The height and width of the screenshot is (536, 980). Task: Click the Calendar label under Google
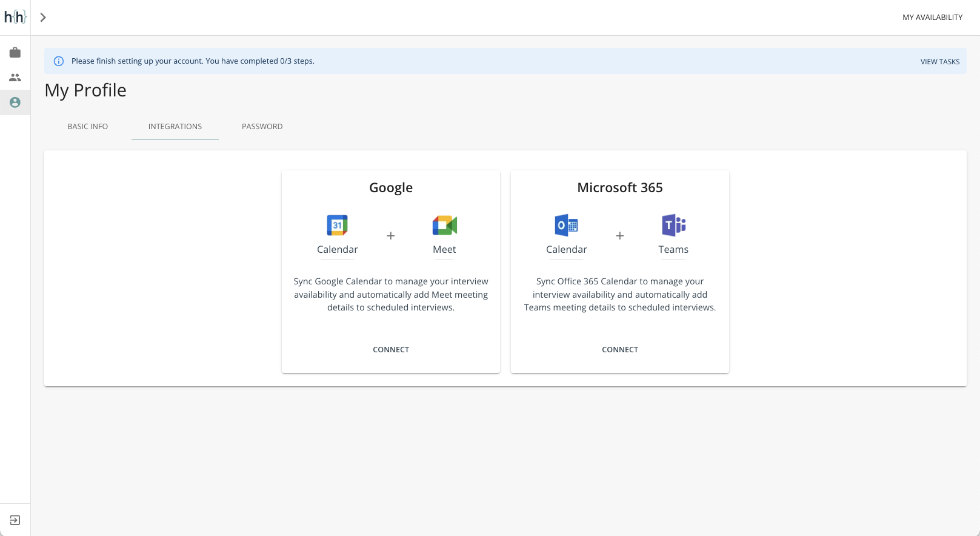point(338,250)
